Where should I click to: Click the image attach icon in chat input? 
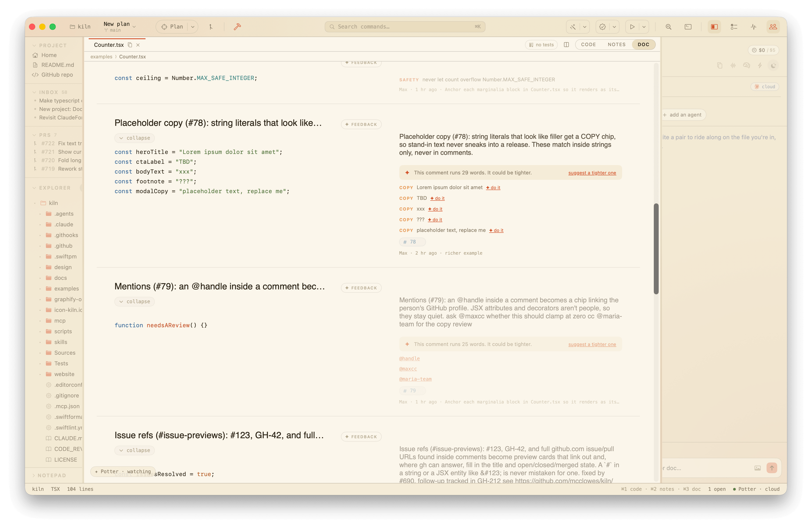[757, 468]
